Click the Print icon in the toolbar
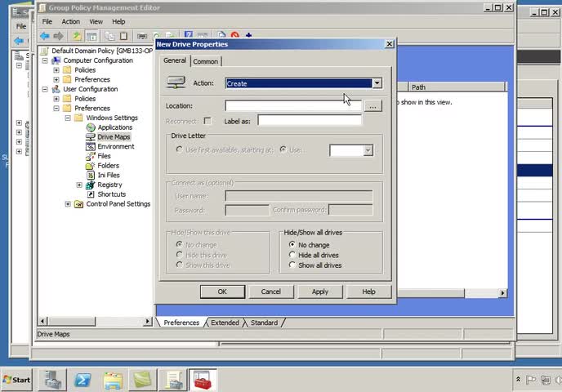This screenshot has width=562, height=392. pyautogui.click(x=142, y=36)
